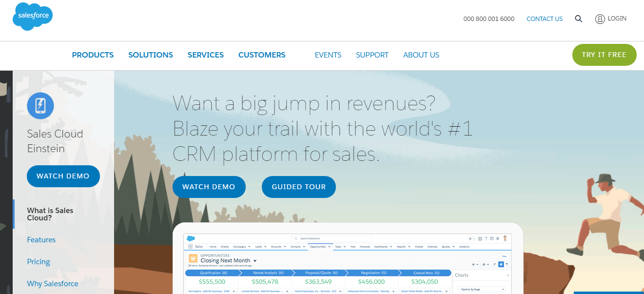
Task: Open the ABOUT US menu item
Action: click(x=421, y=55)
